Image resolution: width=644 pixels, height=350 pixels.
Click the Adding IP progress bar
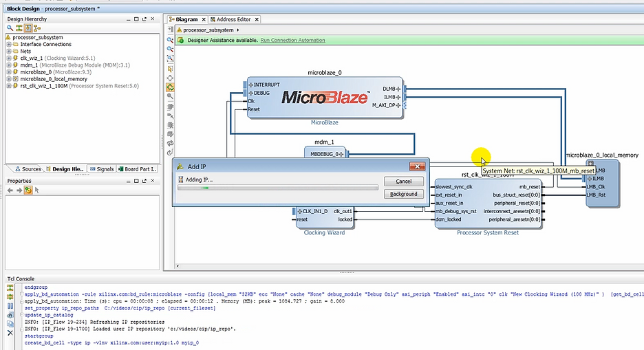277,187
